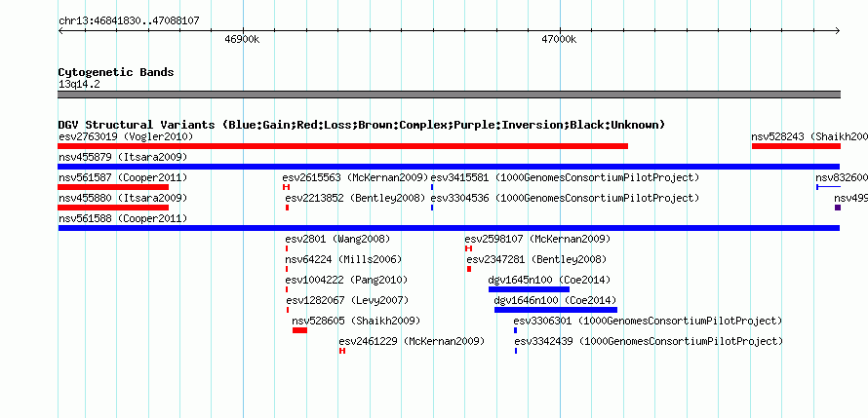Click the purple inversion marker under nsv499
868x418 pixels.
click(838, 208)
